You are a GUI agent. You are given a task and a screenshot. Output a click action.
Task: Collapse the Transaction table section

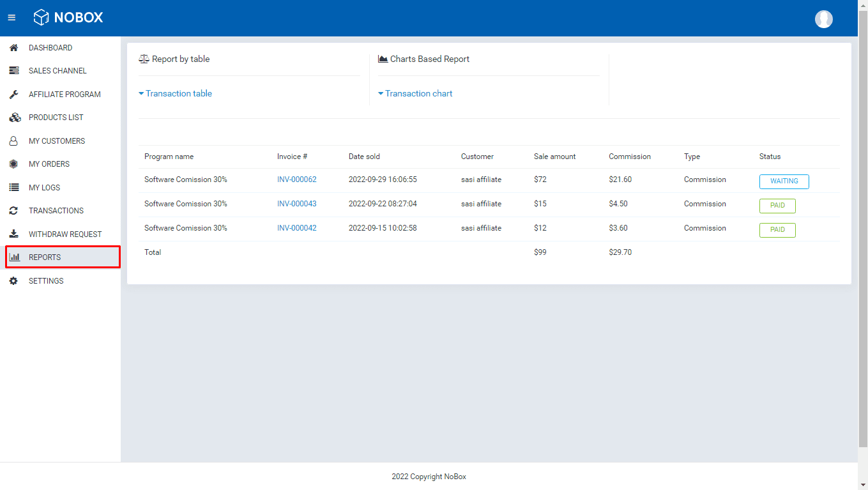(175, 93)
